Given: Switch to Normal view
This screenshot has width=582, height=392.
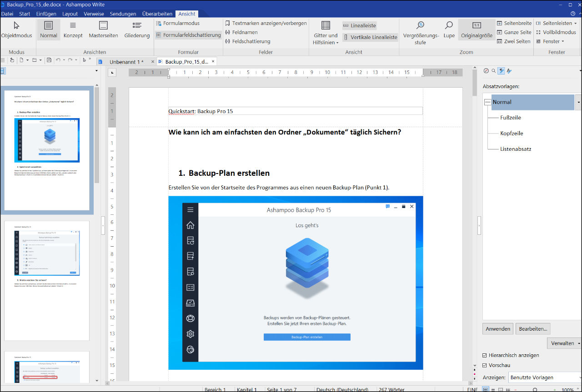Looking at the screenshot, I should (x=49, y=30).
